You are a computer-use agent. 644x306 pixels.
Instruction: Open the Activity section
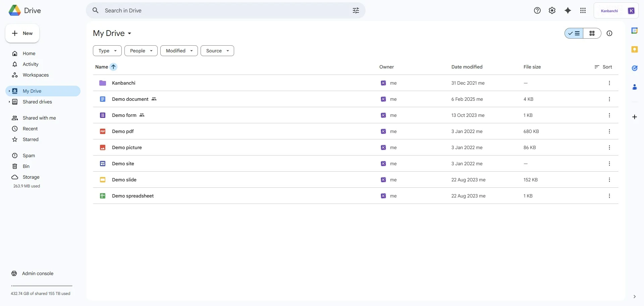pos(30,64)
